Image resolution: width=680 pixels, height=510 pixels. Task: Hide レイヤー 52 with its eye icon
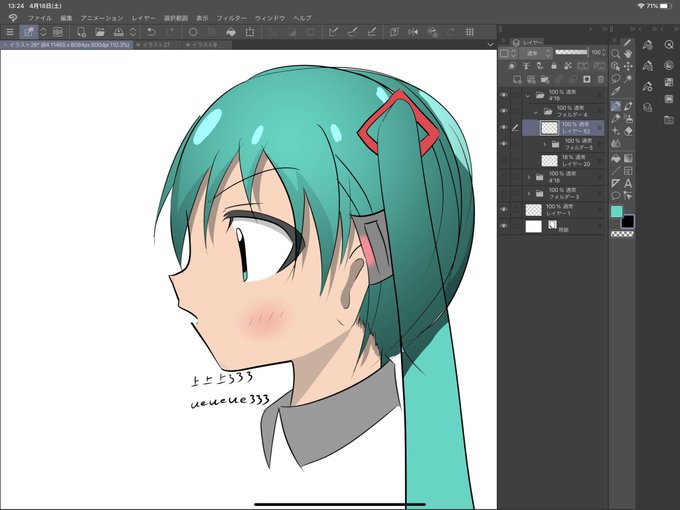click(503, 128)
